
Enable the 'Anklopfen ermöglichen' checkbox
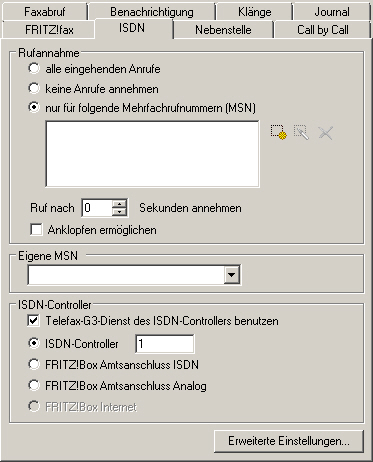(x=36, y=230)
